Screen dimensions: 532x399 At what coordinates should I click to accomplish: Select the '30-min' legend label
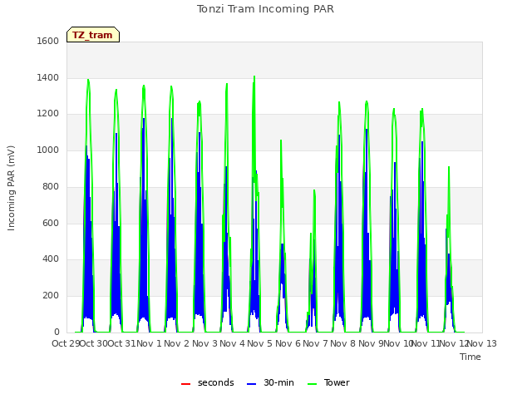[278, 382]
